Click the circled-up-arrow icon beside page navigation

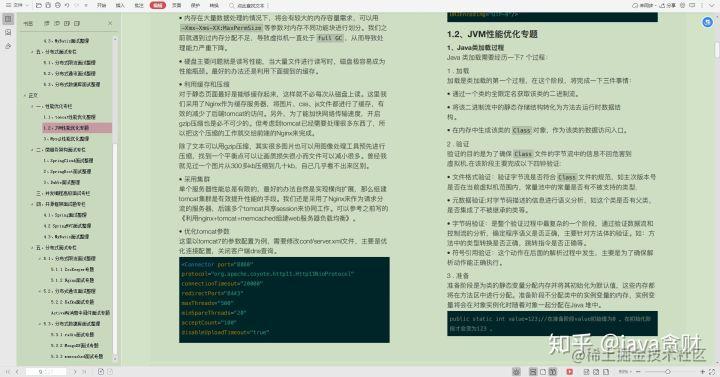[x=101, y=371]
